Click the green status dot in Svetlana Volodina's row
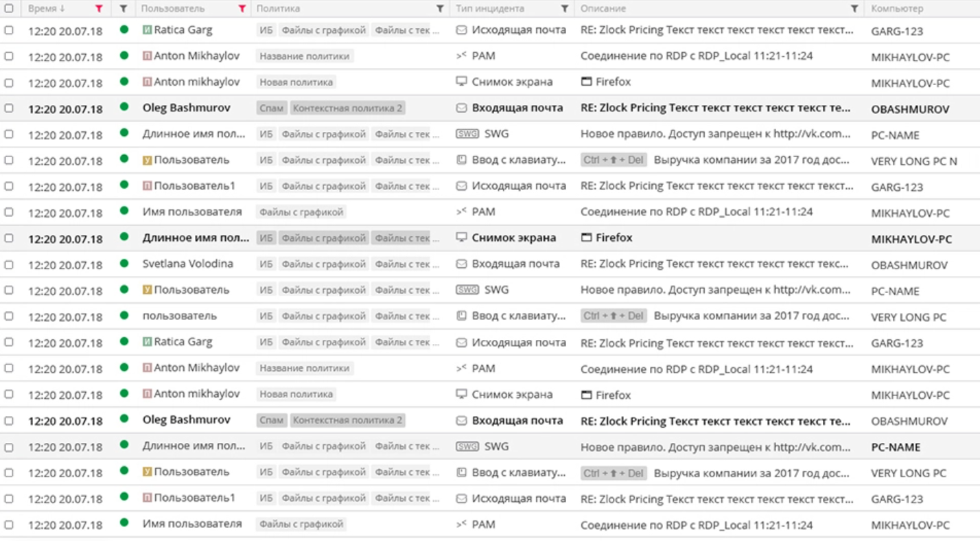 [124, 264]
